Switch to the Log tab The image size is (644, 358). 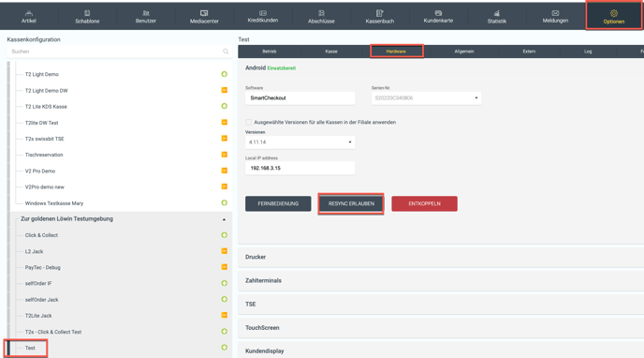(x=588, y=52)
